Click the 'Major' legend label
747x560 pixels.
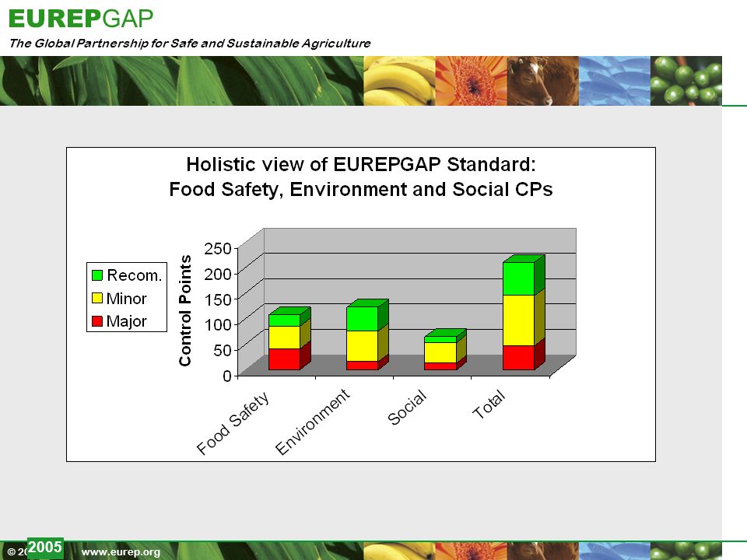pos(126,321)
